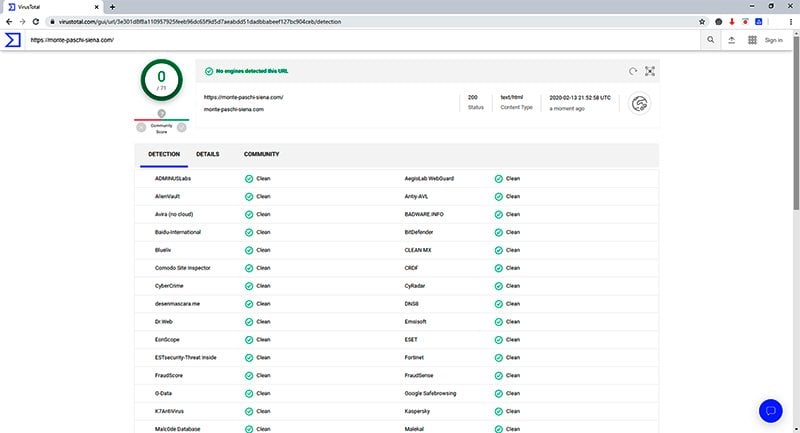Open a new browser tab
This screenshot has height=433, width=800.
[x=112, y=7]
